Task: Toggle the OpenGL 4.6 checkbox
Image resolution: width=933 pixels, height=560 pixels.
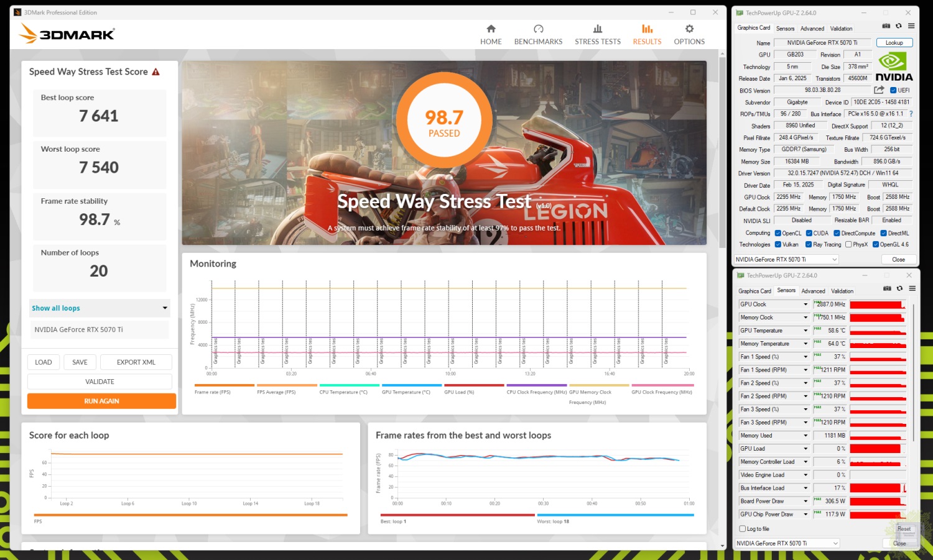Action: pos(876,244)
